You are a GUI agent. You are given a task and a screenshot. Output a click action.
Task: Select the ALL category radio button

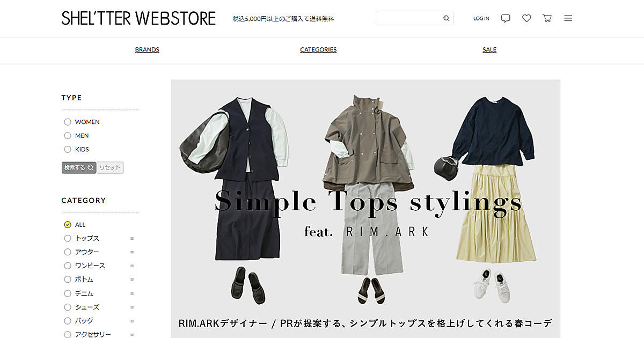68,225
